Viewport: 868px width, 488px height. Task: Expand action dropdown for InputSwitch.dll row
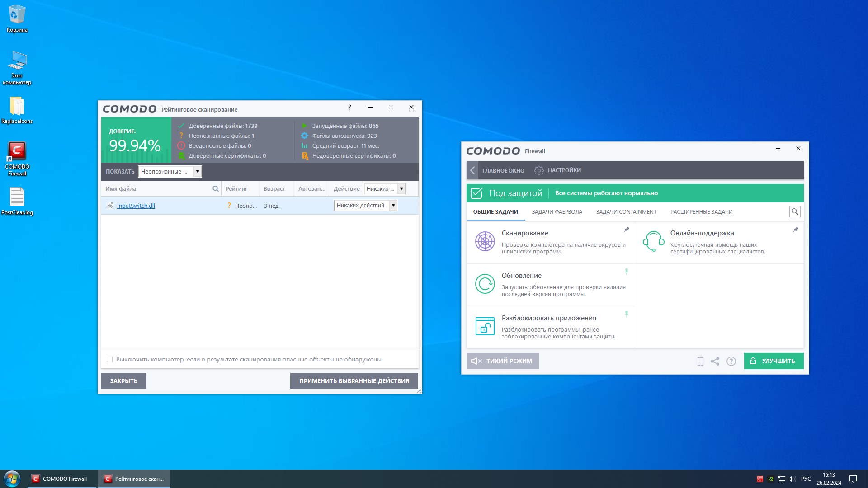tap(393, 206)
